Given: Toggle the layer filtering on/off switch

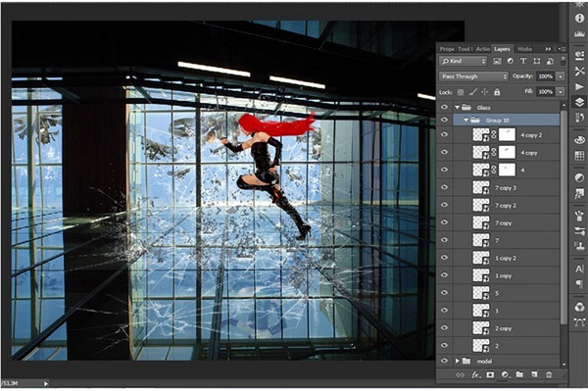Looking at the screenshot, I should point(563,61).
